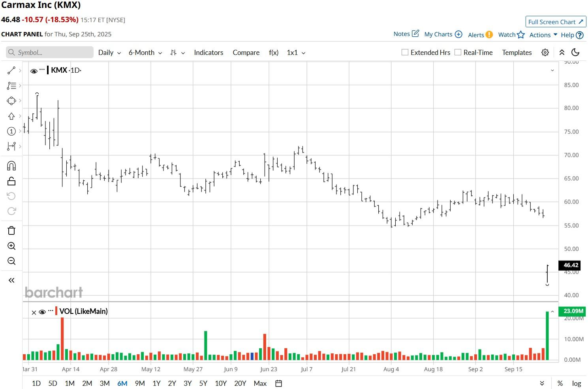The image size is (588, 389).
Task: Toggle the magnet snap mode
Action: point(11,166)
